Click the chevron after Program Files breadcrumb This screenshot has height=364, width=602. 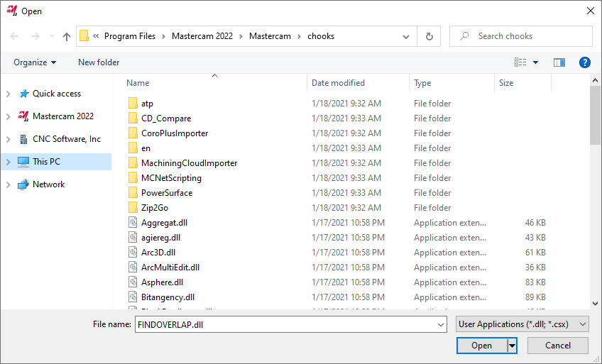163,36
